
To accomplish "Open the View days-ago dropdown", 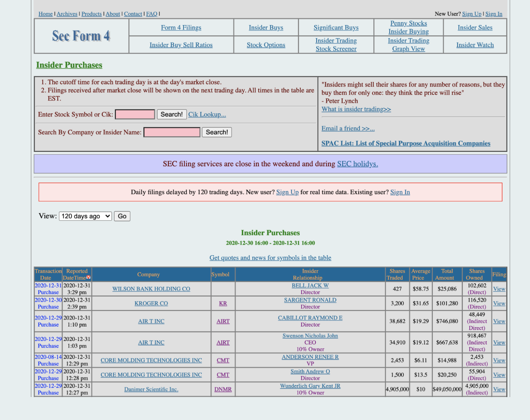I will 86,216.
